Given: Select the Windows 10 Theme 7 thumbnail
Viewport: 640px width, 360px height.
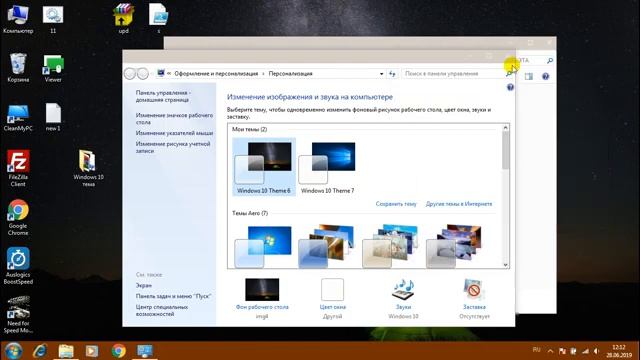Looking at the screenshot, I should (x=327, y=167).
